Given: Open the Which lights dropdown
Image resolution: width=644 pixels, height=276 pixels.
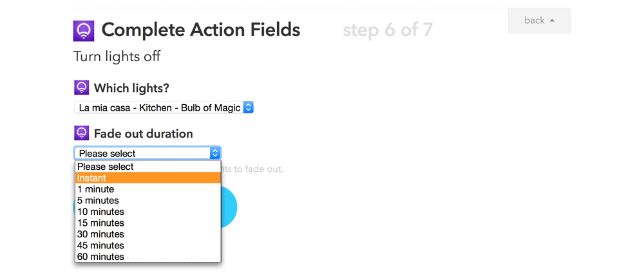Looking at the screenshot, I should [164, 107].
